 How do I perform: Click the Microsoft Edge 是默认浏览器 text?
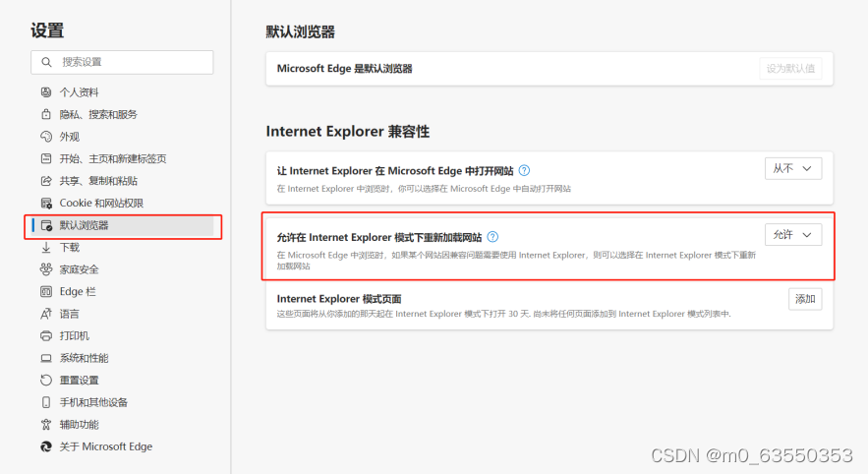click(x=344, y=69)
